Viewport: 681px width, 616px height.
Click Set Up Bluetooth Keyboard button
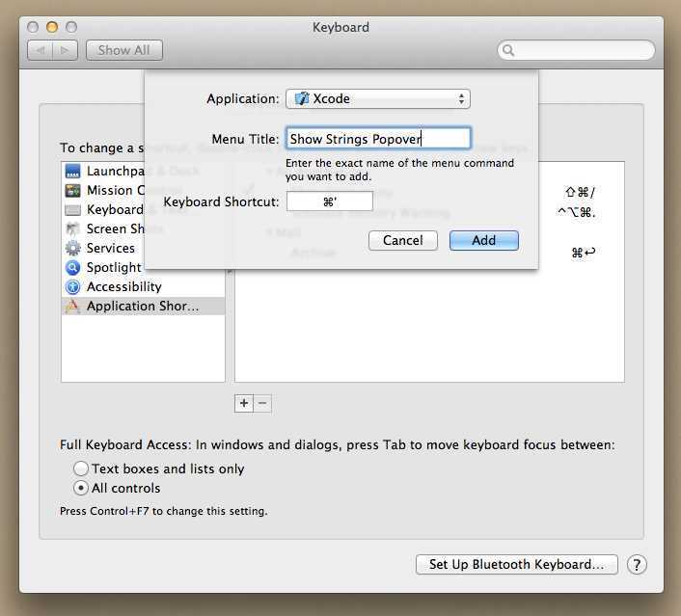(x=516, y=564)
